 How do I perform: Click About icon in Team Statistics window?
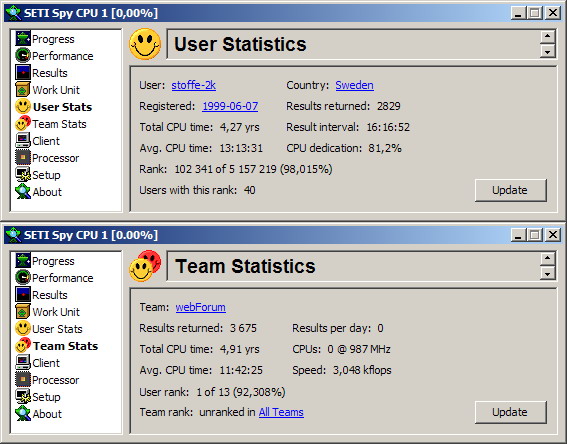23,414
